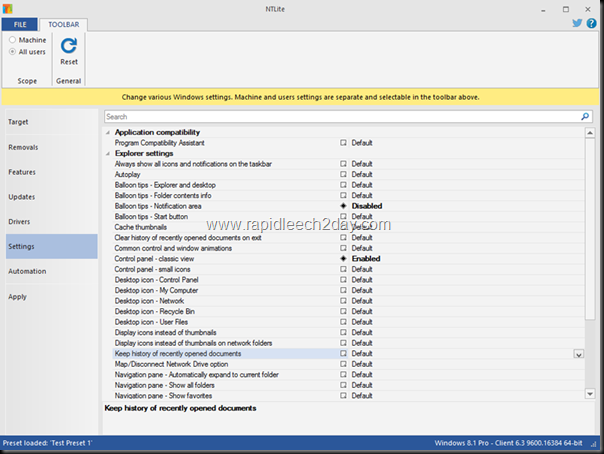Open the Drivers page in sidebar
The width and height of the screenshot is (604, 454).
tap(52, 221)
